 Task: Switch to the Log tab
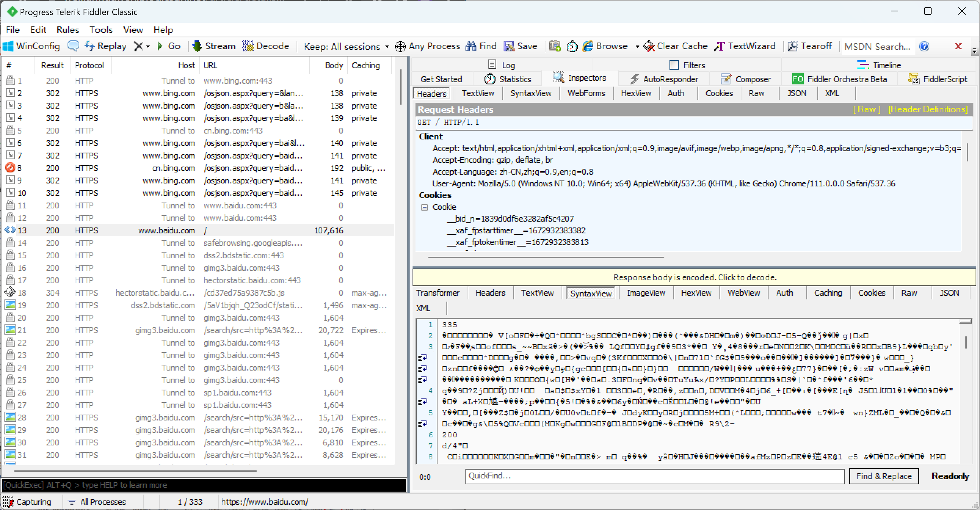click(501, 65)
